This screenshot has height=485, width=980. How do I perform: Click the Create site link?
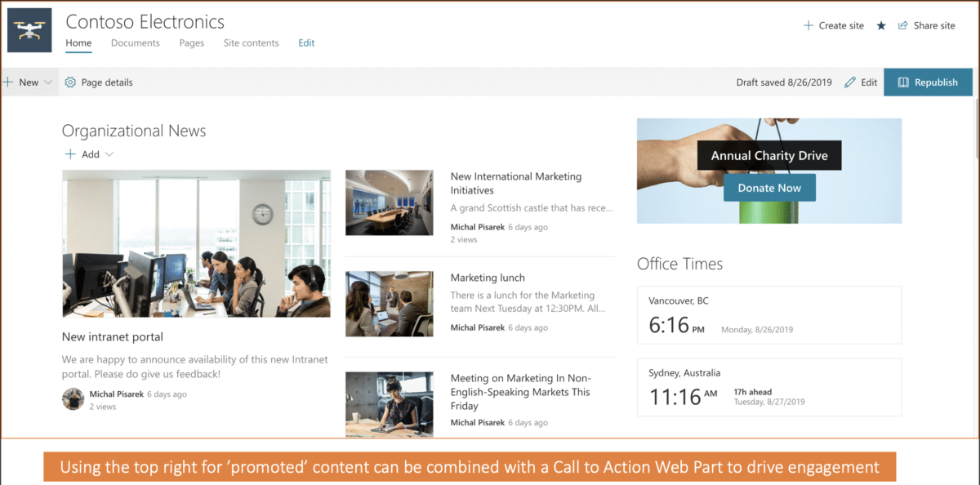[x=840, y=25]
